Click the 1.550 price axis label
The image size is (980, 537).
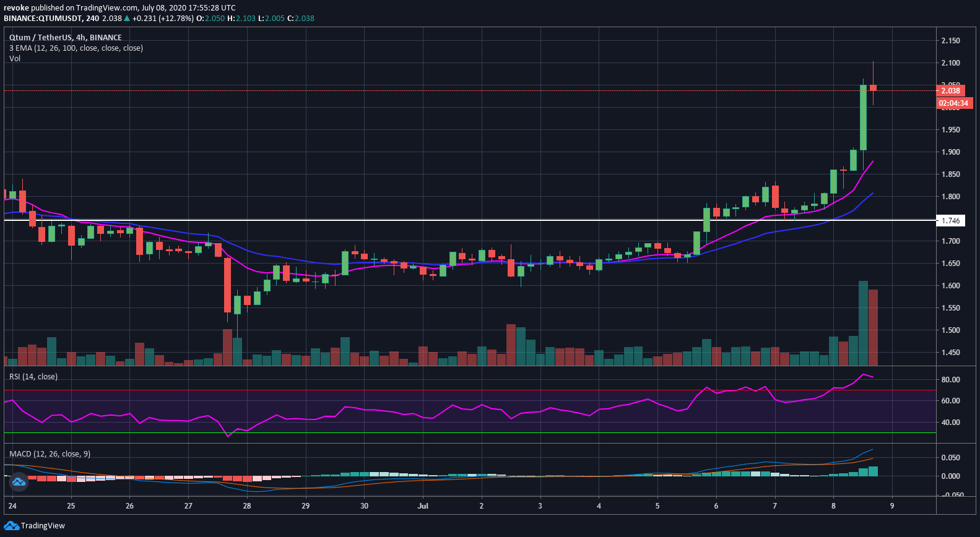click(x=950, y=308)
